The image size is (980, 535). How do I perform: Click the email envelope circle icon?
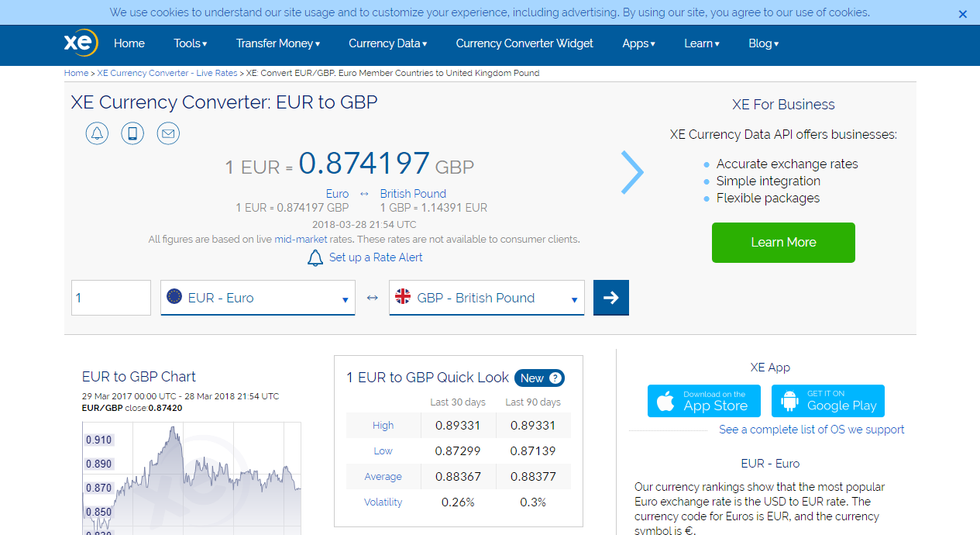[x=168, y=133]
